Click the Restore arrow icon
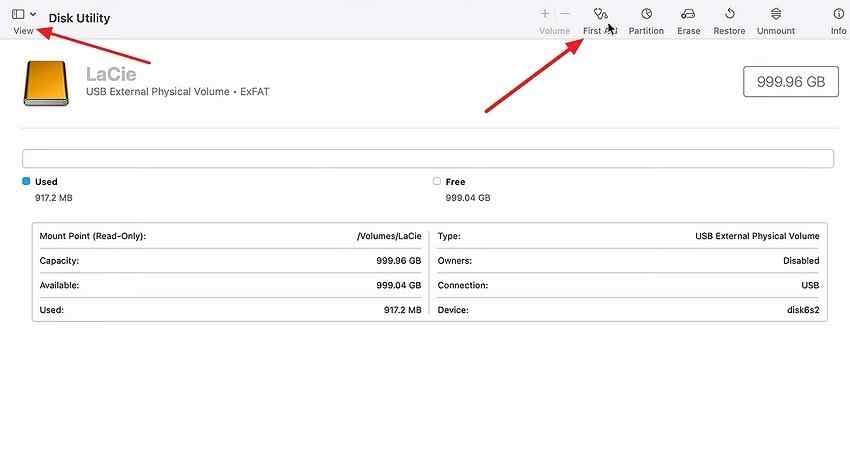The width and height of the screenshot is (850, 451). [730, 14]
